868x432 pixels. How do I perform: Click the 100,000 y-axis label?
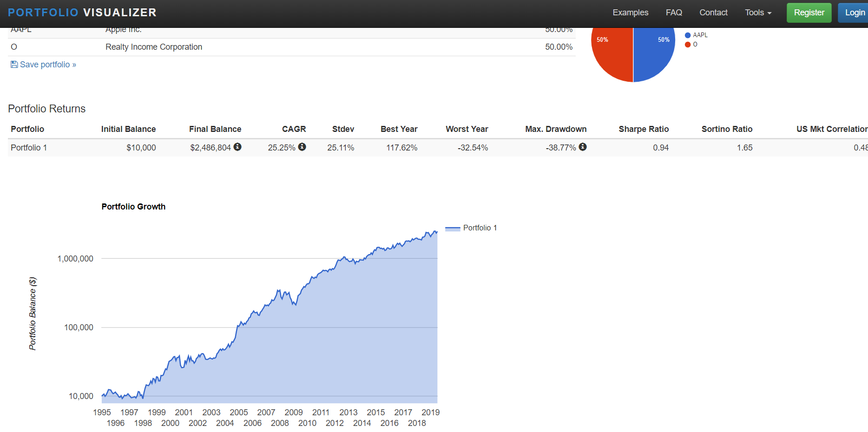pyautogui.click(x=79, y=327)
